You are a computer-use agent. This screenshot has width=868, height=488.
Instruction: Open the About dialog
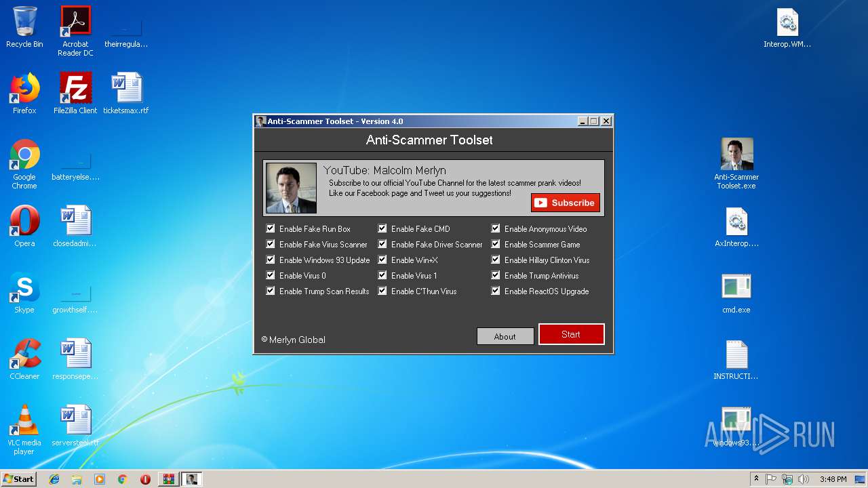coord(505,336)
